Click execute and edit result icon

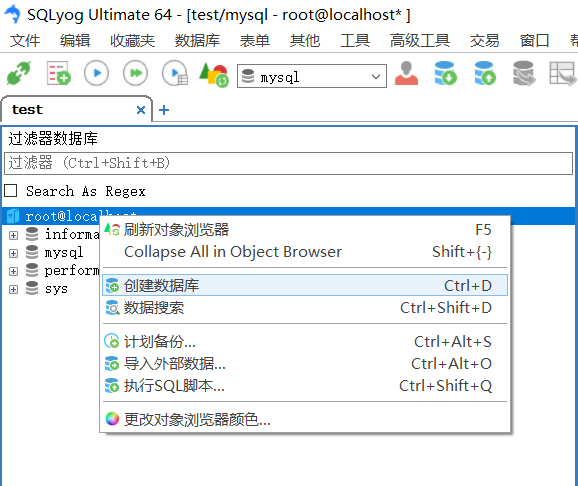pos(175,73)
